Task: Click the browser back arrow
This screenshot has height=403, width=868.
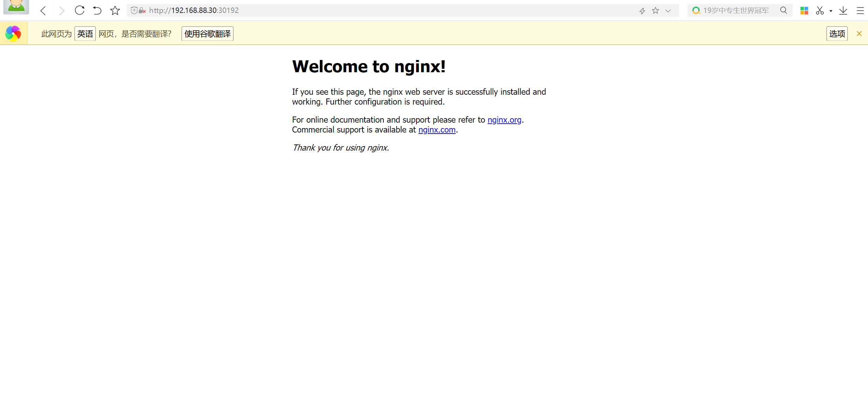Action: (x=43, y=11)
